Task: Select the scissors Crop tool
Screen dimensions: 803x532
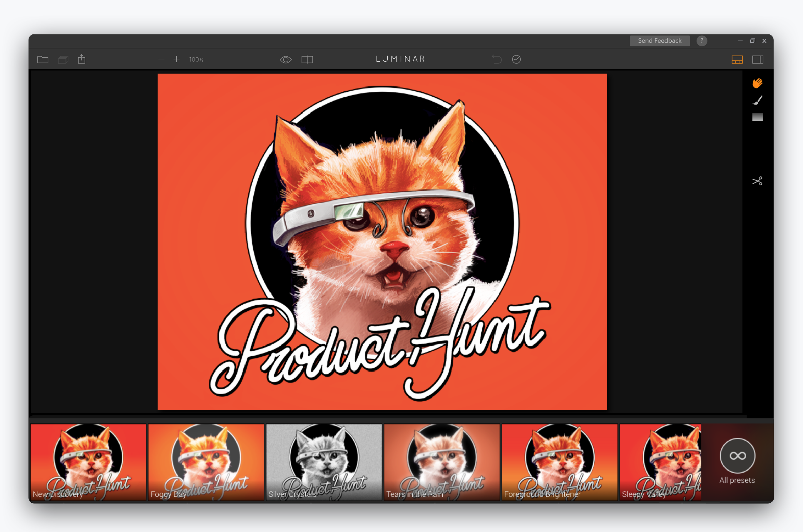Action: (x=757, y=181)
